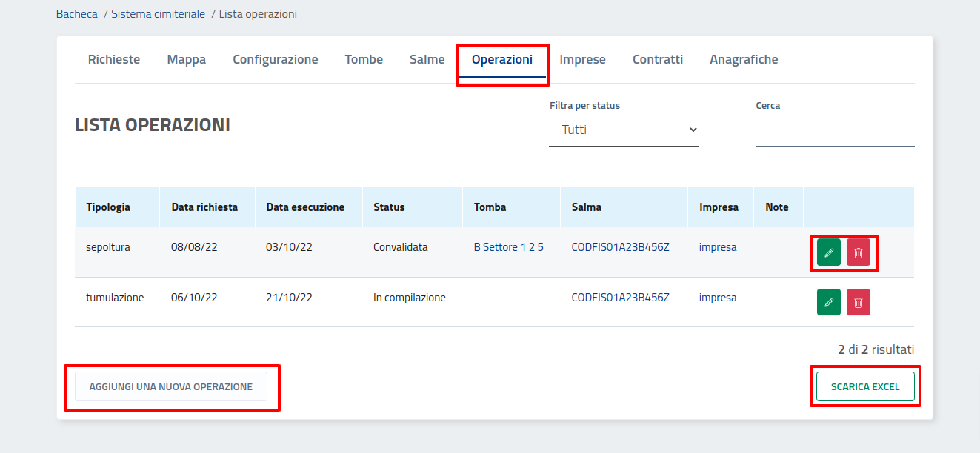
Task: Switch to the Richieste tab
Action: 114,60
